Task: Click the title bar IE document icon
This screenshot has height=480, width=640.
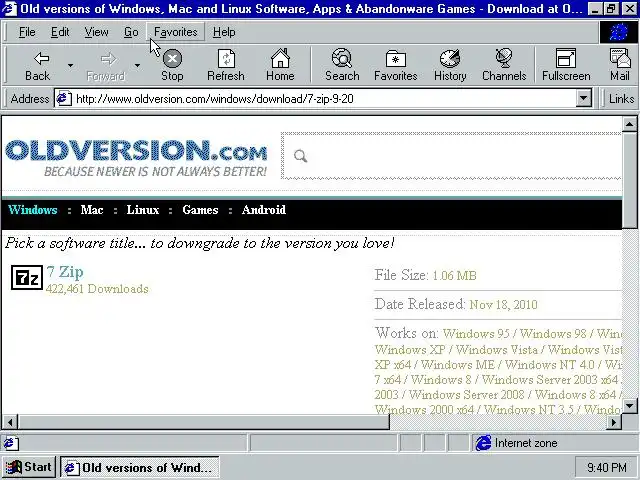Action: [10, 9]
